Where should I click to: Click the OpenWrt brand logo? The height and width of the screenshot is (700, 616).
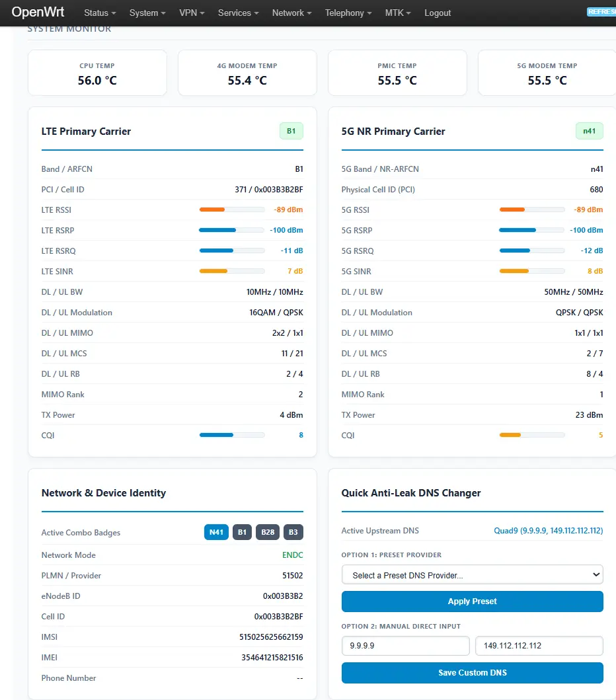pyautogui.click(x=38, y=12)
